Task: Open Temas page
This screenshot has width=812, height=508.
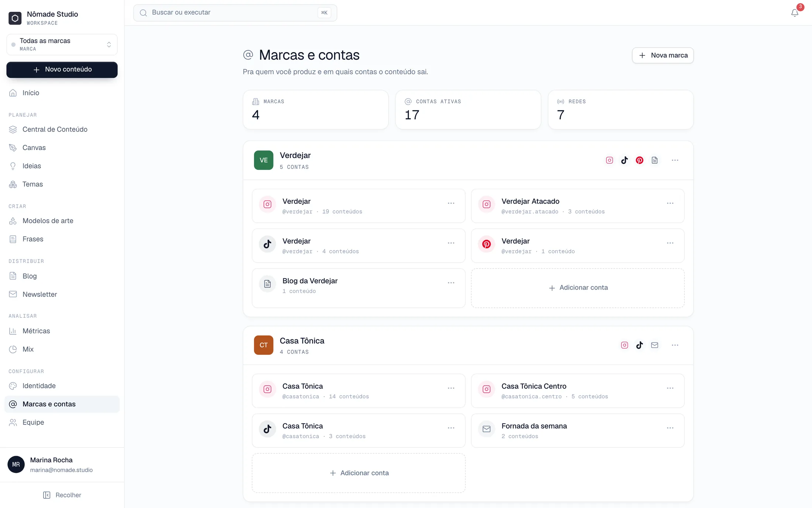Action: (x=62, y=184)
